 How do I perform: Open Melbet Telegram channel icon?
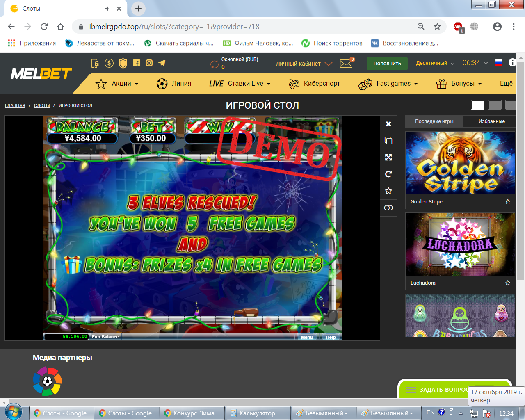162,63
